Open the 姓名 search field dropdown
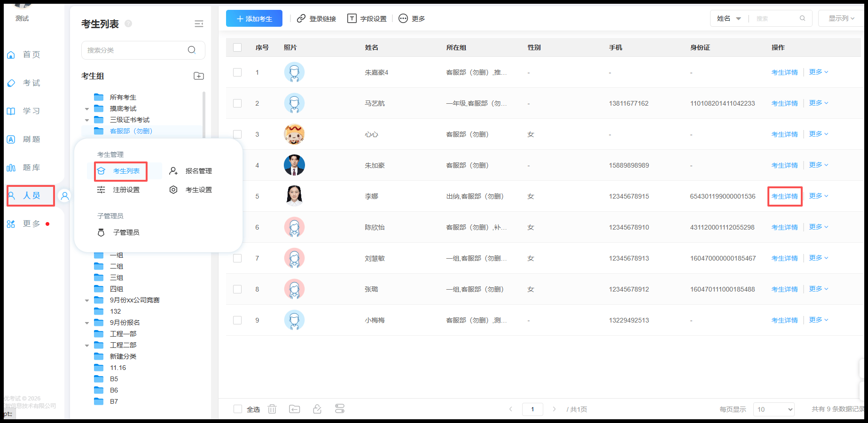 point(729,18)
